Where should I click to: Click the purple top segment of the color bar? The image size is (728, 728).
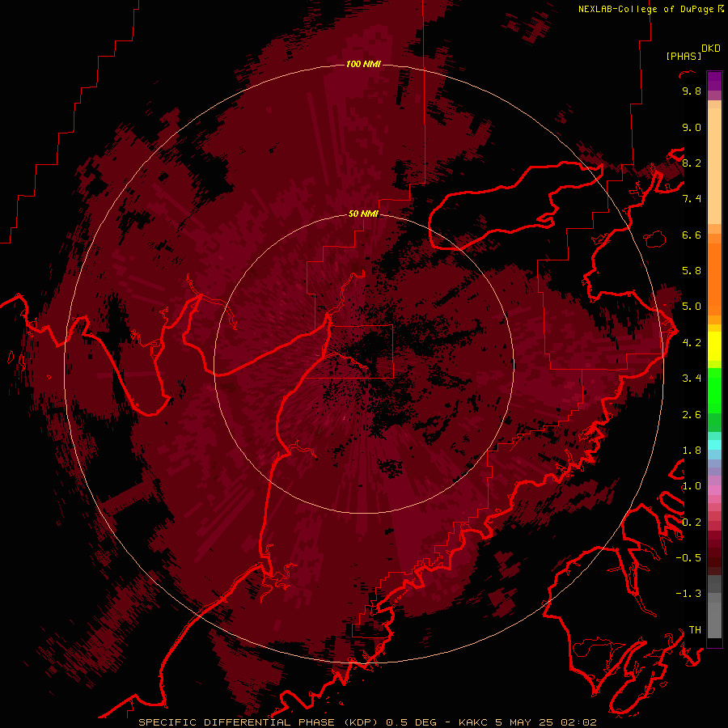click(714, 81)
